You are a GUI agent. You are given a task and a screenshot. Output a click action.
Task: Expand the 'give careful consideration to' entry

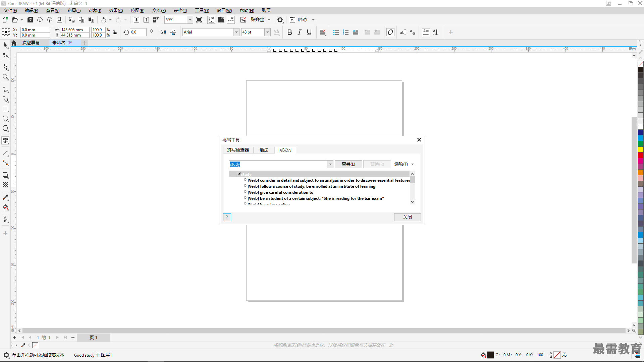tap(245, 192)
